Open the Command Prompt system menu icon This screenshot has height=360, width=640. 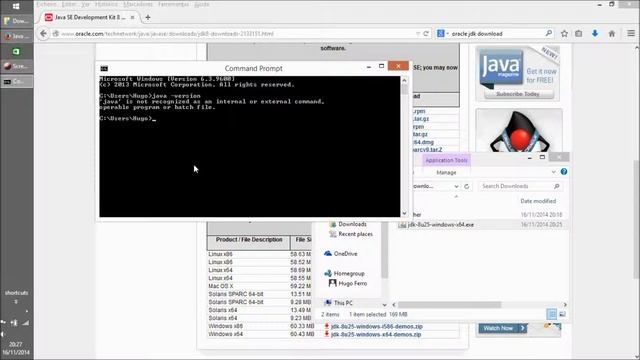(x=104, y=68)
